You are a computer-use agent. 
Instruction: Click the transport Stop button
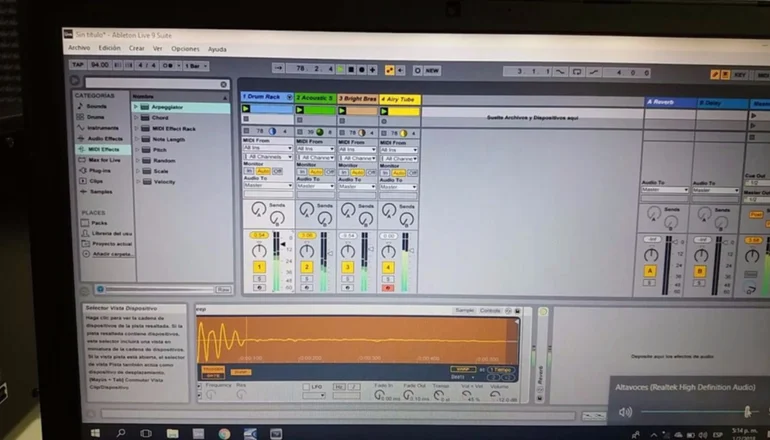tap(351, 70)
